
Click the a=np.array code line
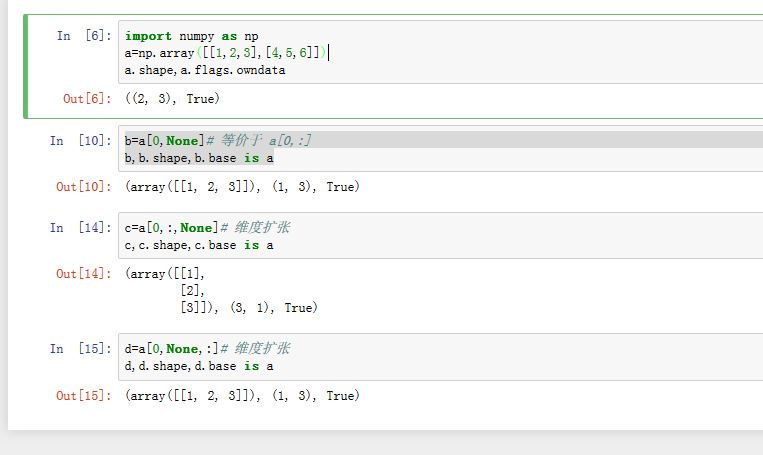click(x=225, y=52)
